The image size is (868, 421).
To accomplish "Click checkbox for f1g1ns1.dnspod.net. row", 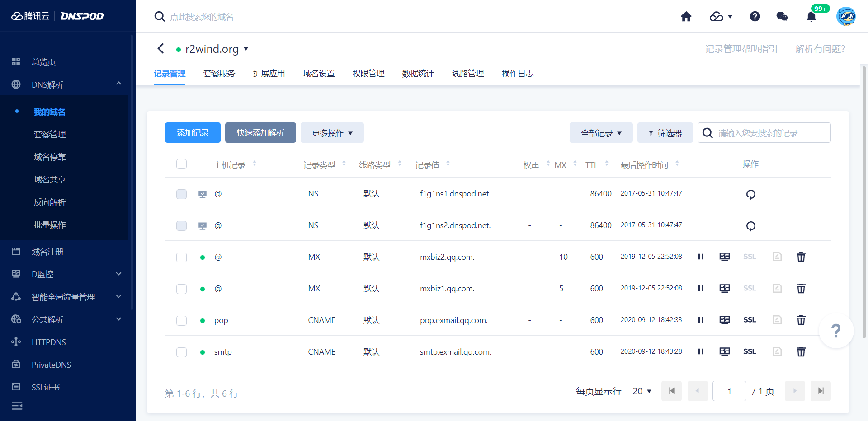I will (x=181, y=194).
